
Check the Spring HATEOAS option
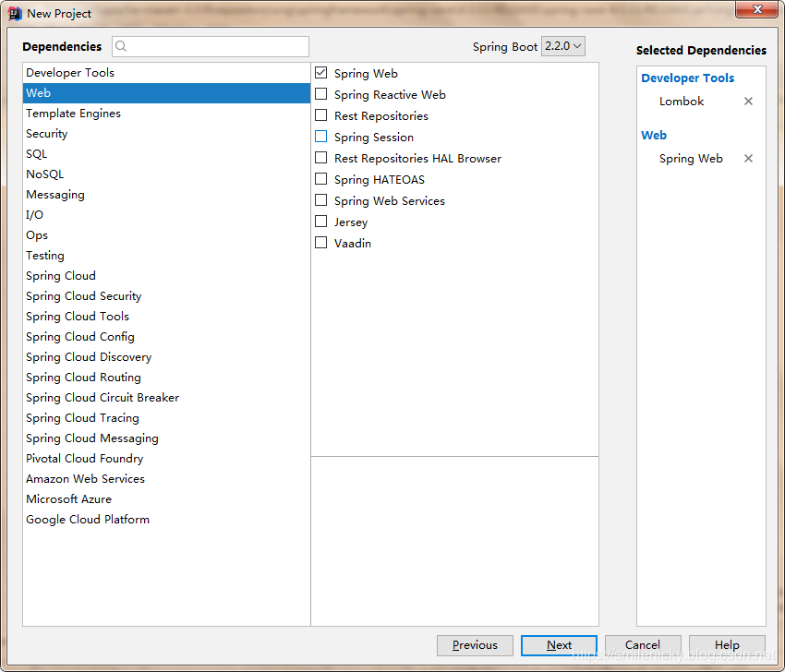(320, 179)
